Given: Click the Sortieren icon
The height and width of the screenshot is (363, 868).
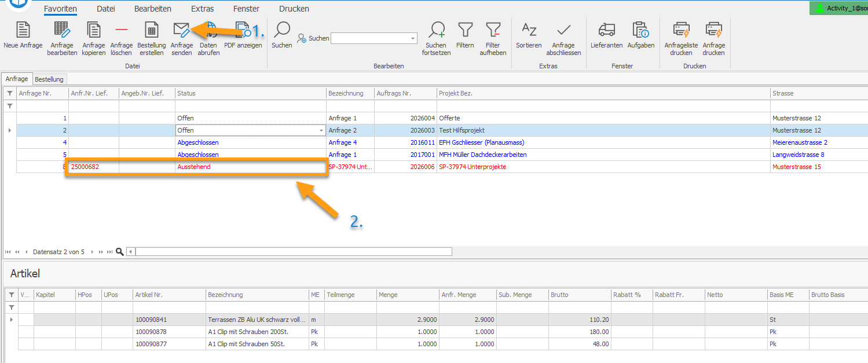Looking at the screenshot, I should pyautogui.click(x=529, y=30).
